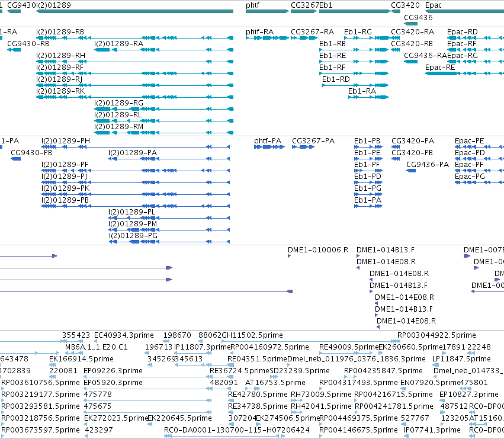
Task: Click the l(2)01289-PK protein label
Action: (65, 188)
